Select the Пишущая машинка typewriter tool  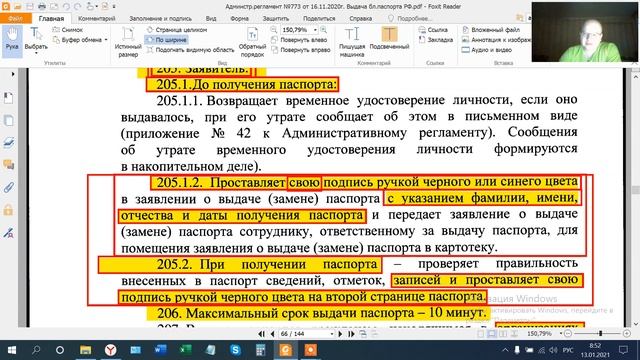pos(352,42)
